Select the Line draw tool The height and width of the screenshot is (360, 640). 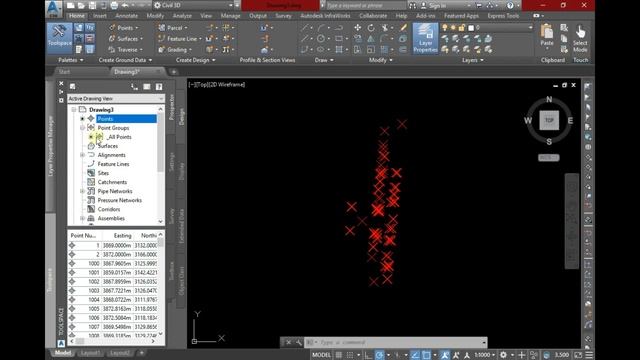point(304,27)
